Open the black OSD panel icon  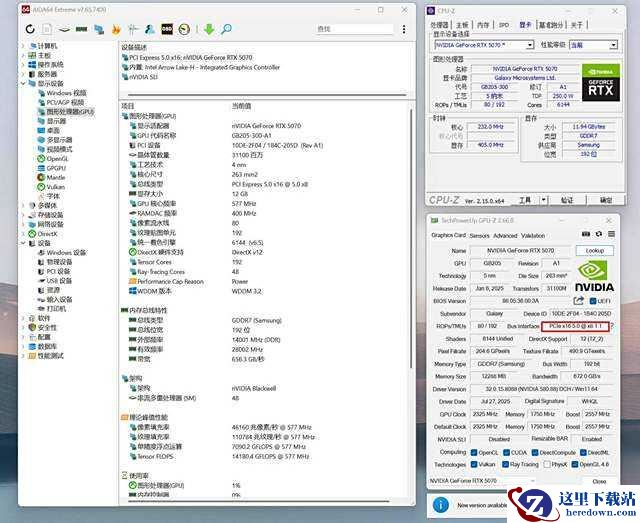[167, 29]
